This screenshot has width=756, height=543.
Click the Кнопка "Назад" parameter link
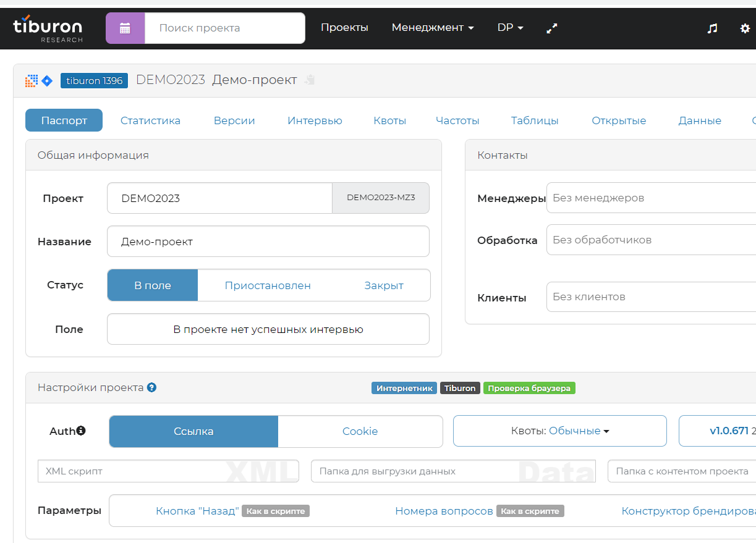click(x=198, y=511)
